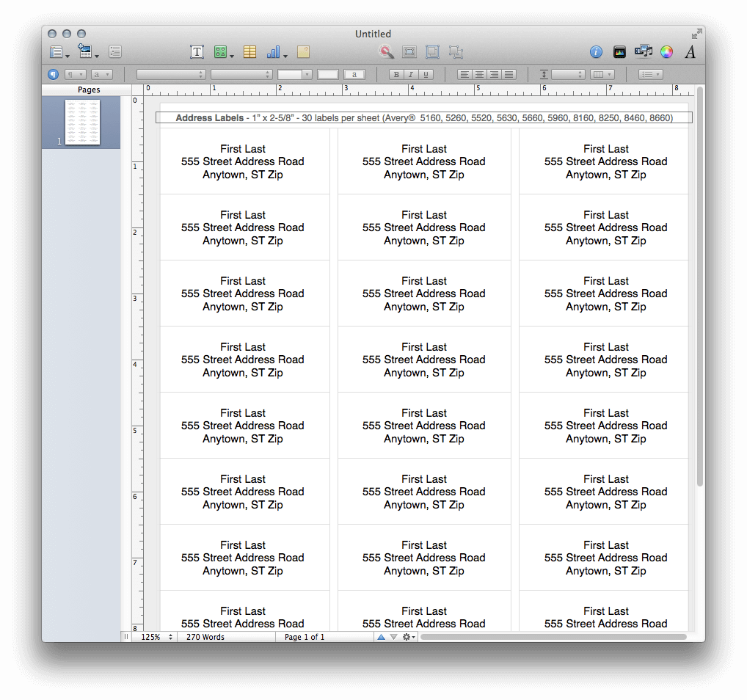Click the Pages sidebar header

89,90
